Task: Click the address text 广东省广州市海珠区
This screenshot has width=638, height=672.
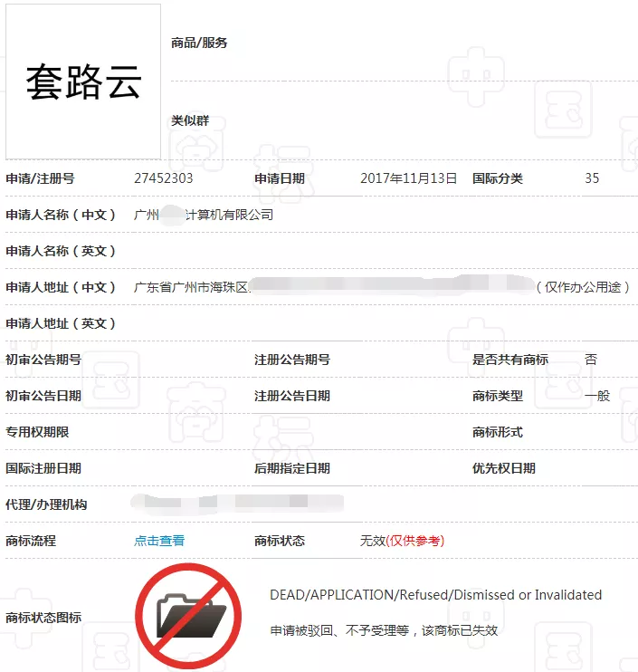Action: 192,287
